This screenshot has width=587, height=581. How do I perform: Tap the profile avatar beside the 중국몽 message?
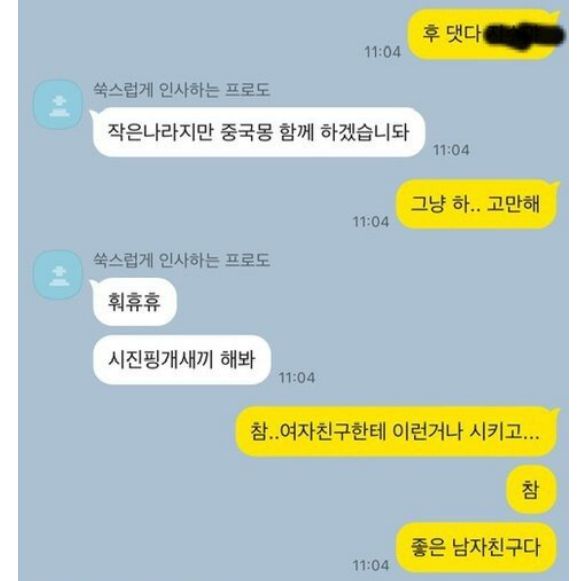tap(58, 104)
